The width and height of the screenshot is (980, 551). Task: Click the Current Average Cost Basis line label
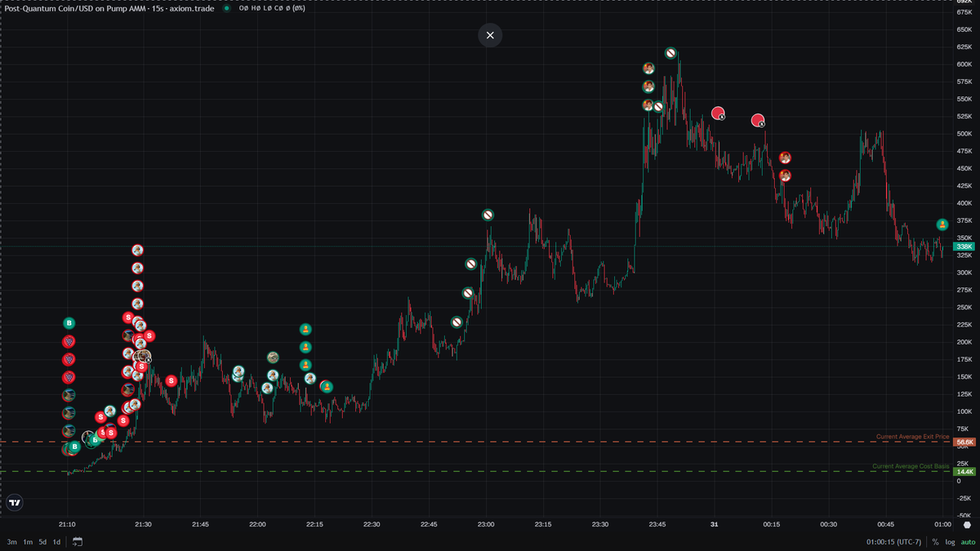pos(911,466)
